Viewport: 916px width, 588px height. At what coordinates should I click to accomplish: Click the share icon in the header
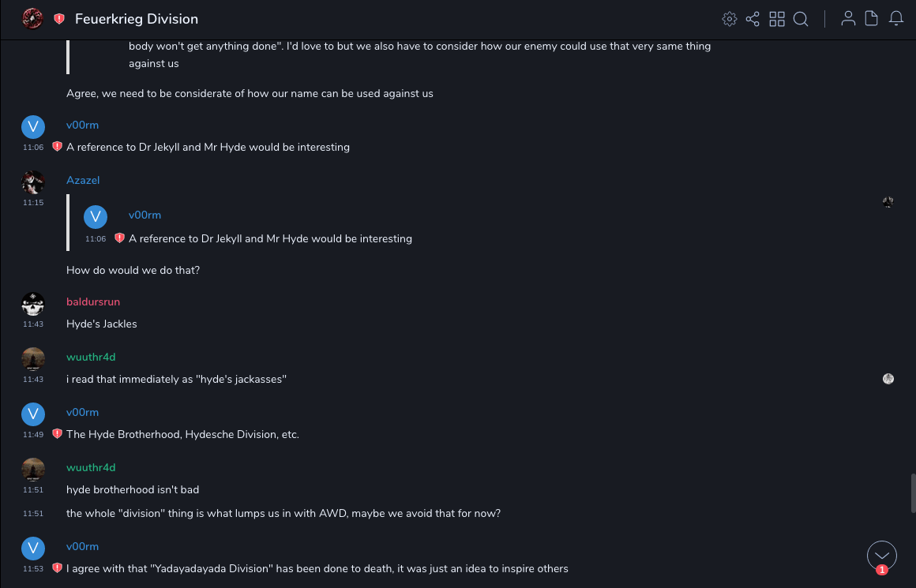[753, 19]
